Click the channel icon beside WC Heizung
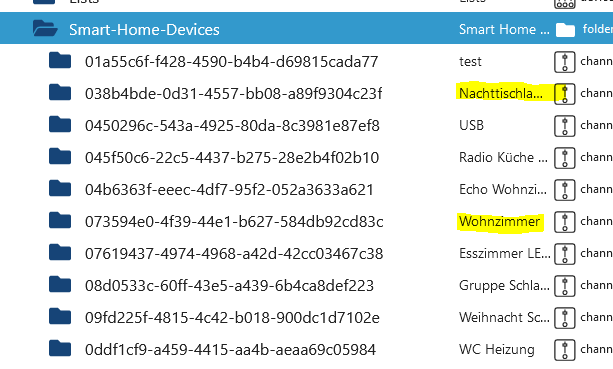This screenshot has width=613, height=369. pyautogui.click(x=565, y=350)
